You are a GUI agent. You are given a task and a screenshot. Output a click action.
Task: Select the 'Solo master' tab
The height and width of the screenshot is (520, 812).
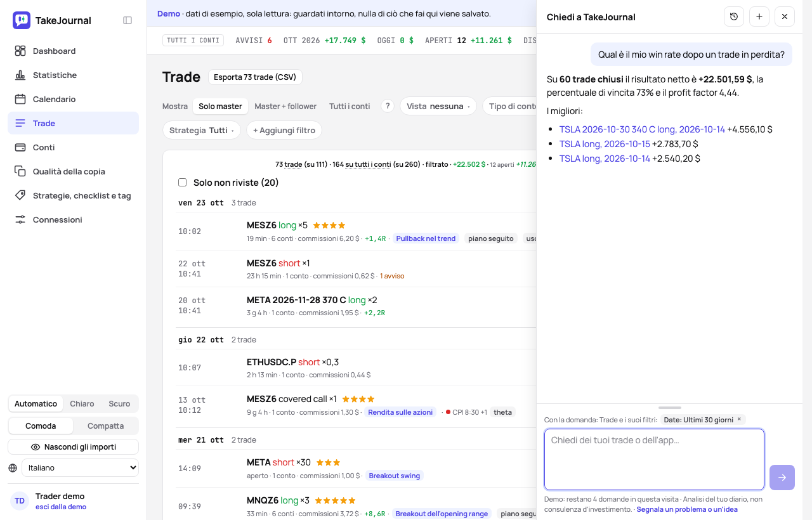point(220,106)
